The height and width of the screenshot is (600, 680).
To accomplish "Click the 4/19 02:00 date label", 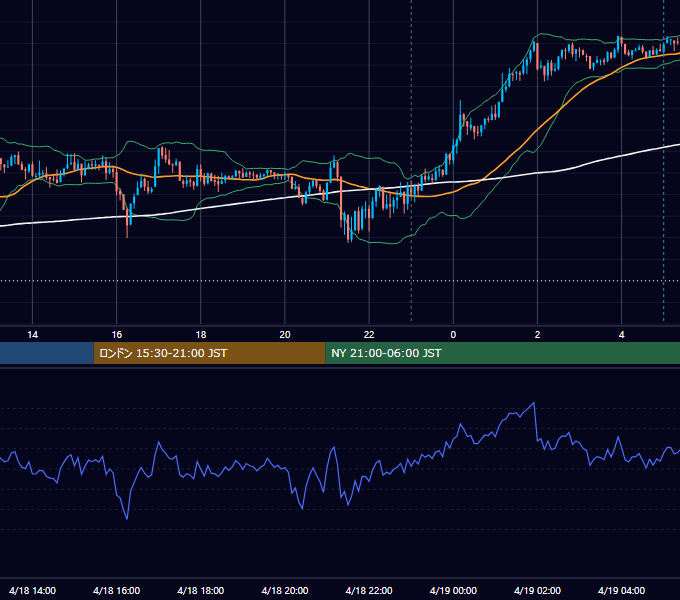I will tap(537, 590).
